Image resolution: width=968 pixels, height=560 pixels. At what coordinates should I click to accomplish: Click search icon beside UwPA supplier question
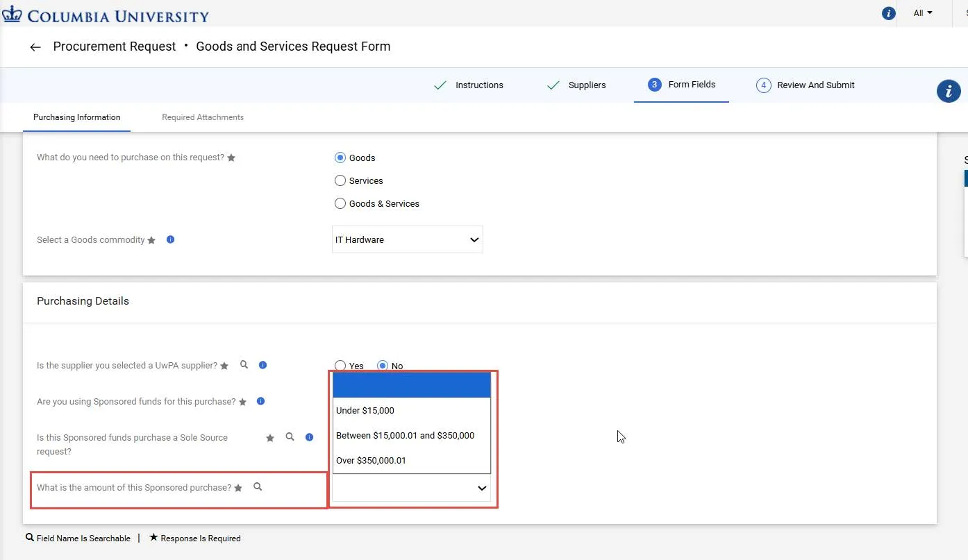244,364
